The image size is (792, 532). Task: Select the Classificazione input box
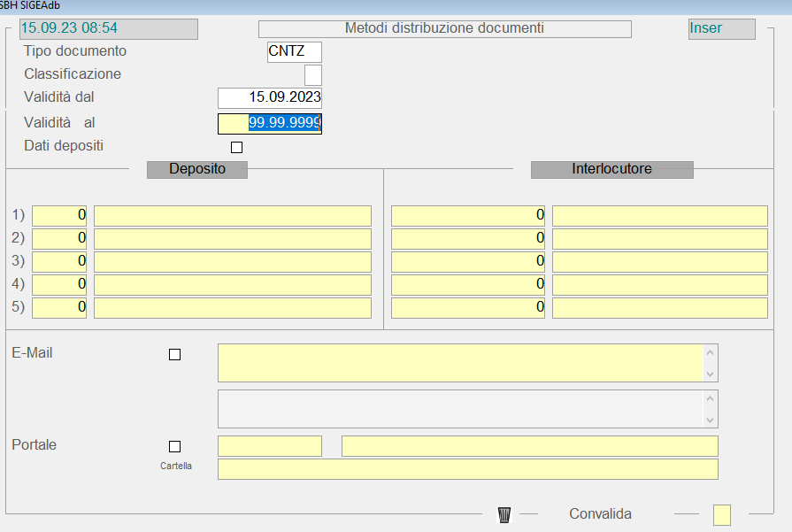(313, 75)
